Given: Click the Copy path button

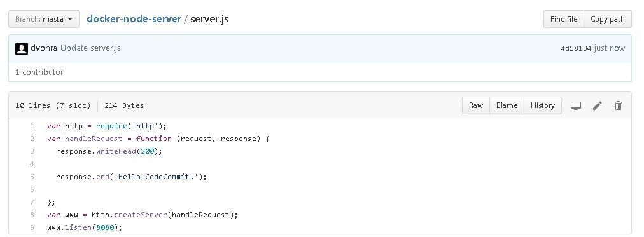Looking at the screenshot, I should 608,19.
